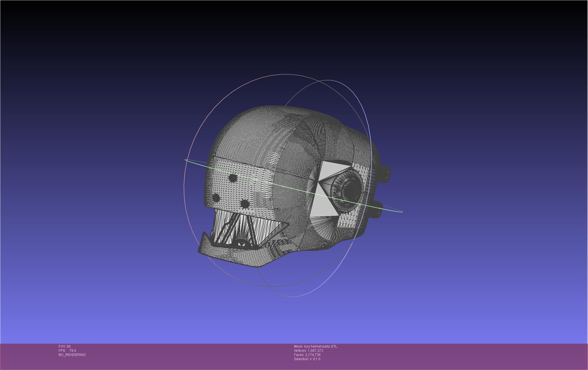Screen dimensions: 588x370
Task: Click the rightmost lower dark hole on front panel
Action: coord(245,204)
